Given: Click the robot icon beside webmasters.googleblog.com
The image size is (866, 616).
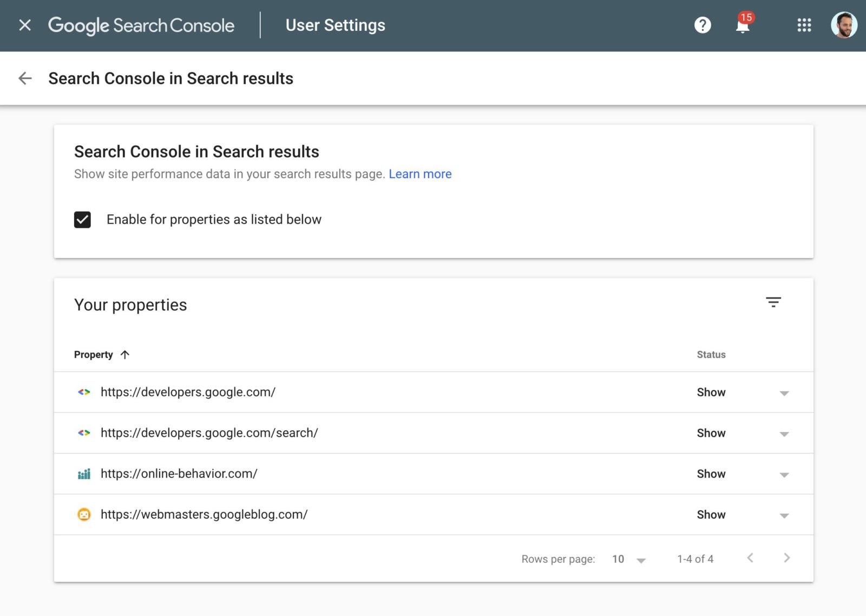Looking at the screenshot, I should 84,515.
